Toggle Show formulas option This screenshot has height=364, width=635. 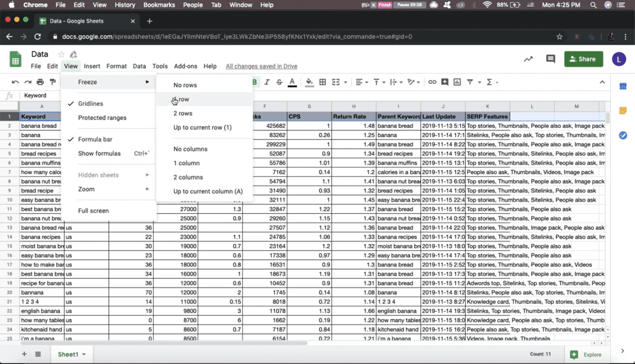coord(99,153)
